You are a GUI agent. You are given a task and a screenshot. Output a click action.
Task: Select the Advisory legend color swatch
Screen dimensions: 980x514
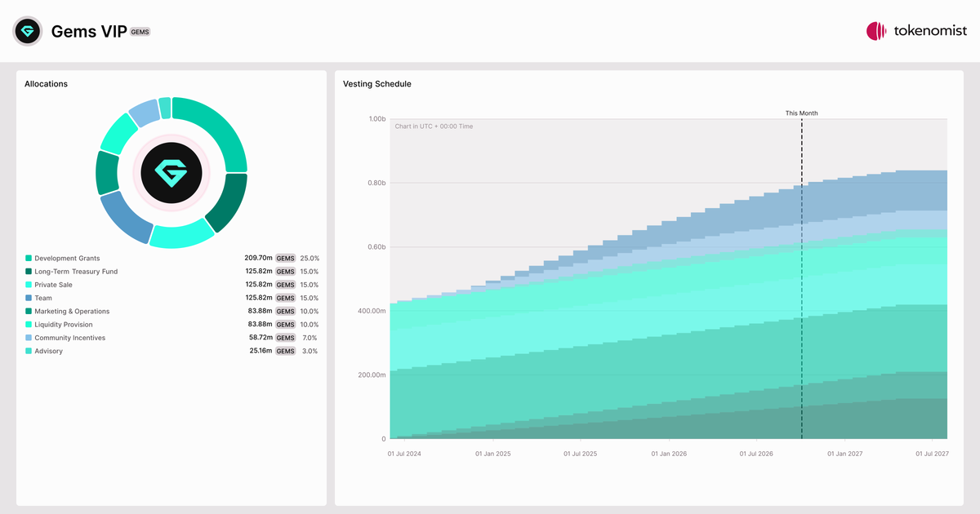(29, 351)
